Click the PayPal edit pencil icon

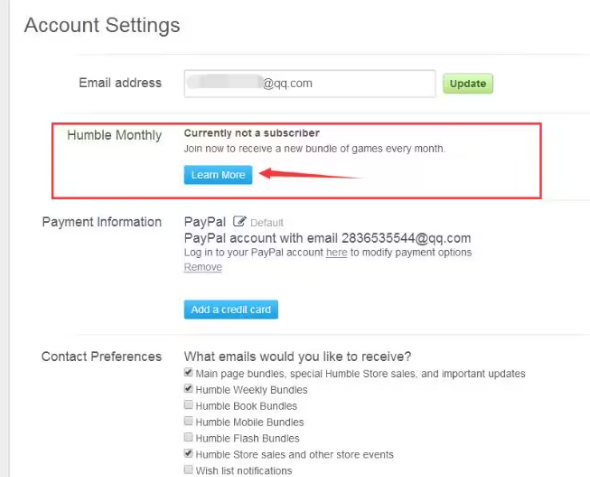point(239,221)
